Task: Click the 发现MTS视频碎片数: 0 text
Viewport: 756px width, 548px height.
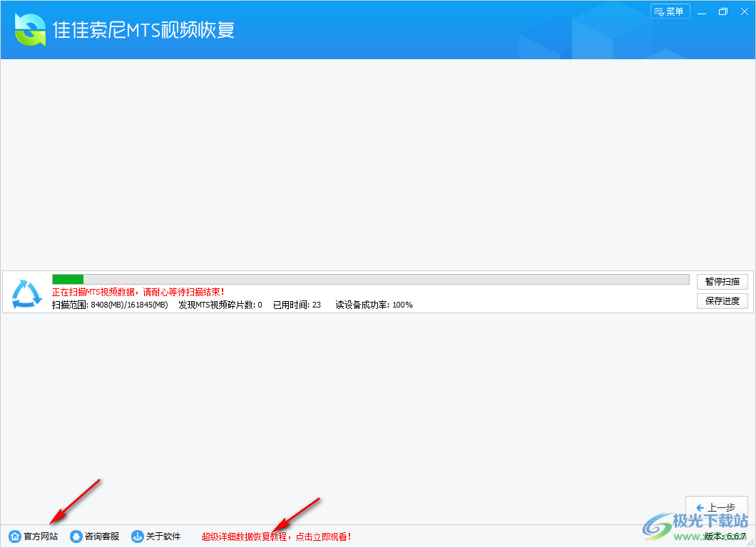Action: [220, 305]
